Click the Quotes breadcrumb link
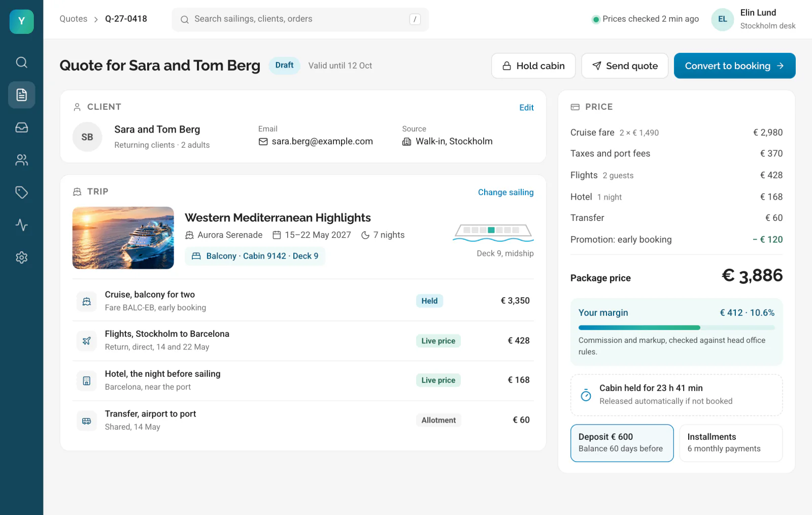 click(x=73, y=19)
